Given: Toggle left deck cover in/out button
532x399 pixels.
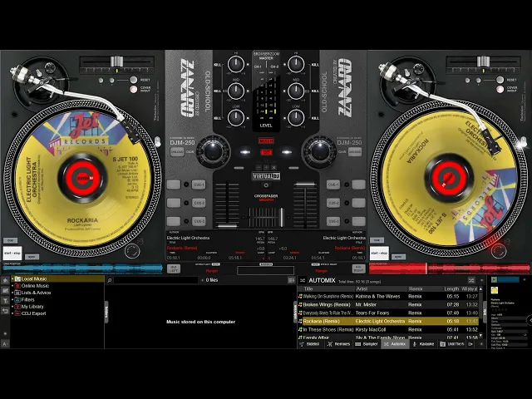Looking at the screenshot, I should [x=133, y=89].
